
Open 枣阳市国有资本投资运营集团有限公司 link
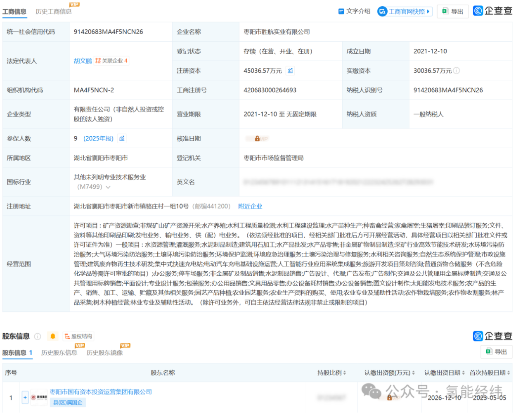[101, 392]
